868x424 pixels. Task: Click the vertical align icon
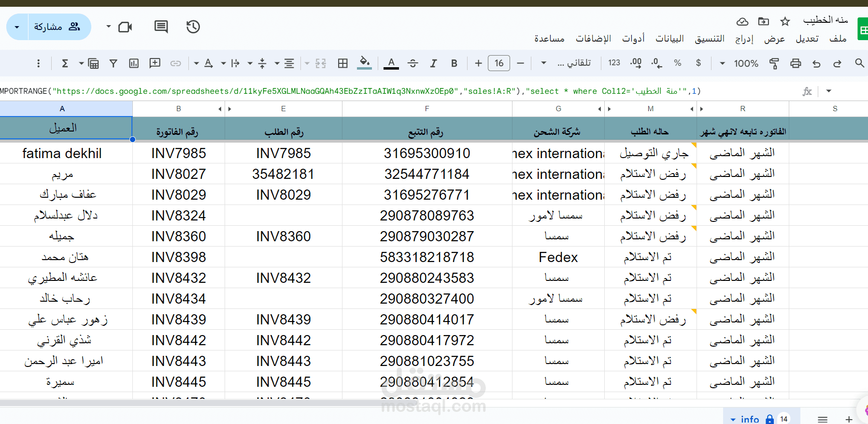(262, 63)
